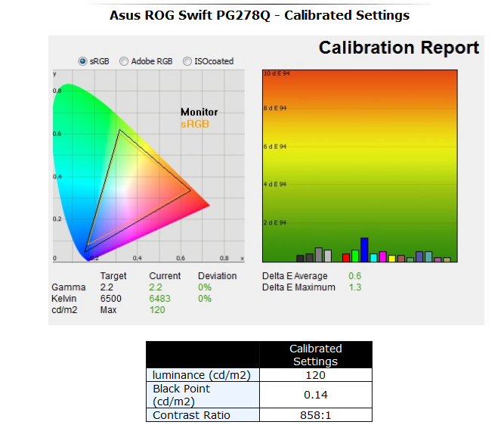Image resolution: width=504 pixels, height=428 pixels.
Task: Click the '10 d E 94' axis label
Action: (x=277, y=73)
